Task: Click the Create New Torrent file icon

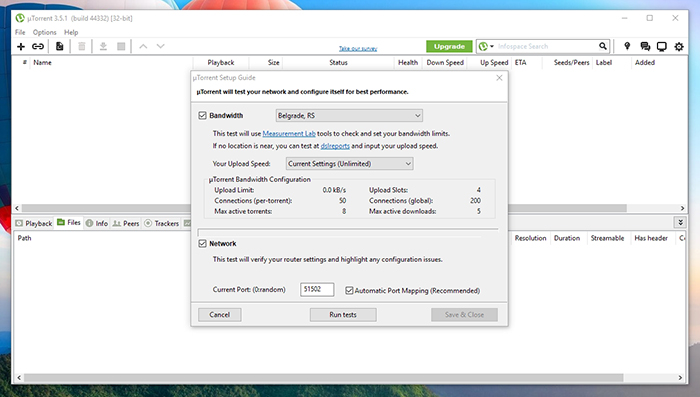Action: (x=59, y=46)
